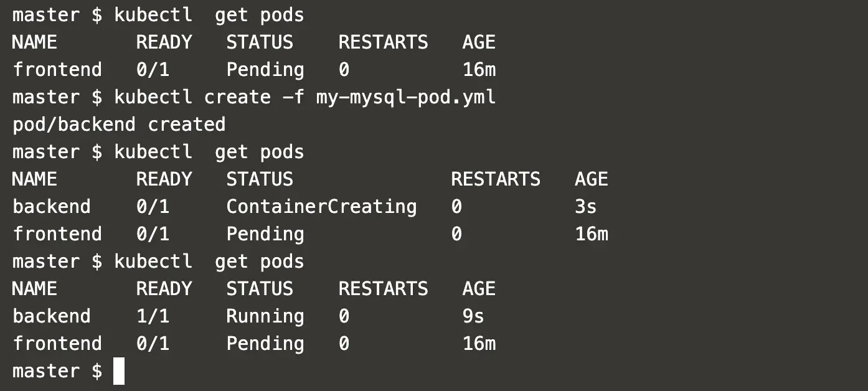868x391 pixels.
Task: Click the STATUS header in the first table
Action: (x=260, y=42)
